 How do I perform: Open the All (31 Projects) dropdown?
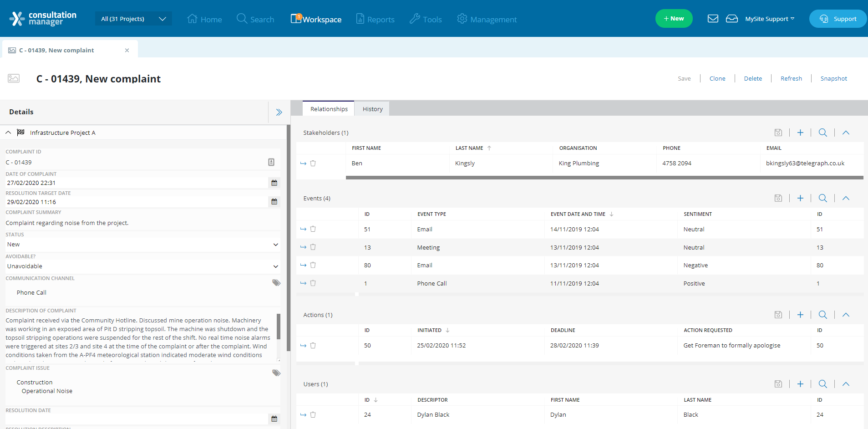(x=133, y=19)
